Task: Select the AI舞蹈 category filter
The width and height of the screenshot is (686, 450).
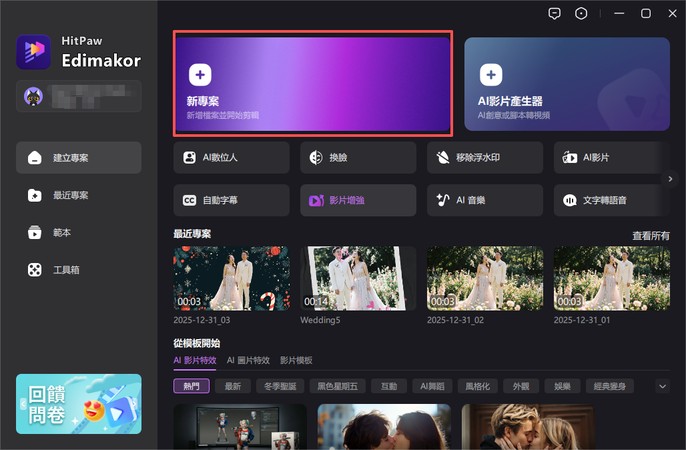Action: [x=432, y=386]
